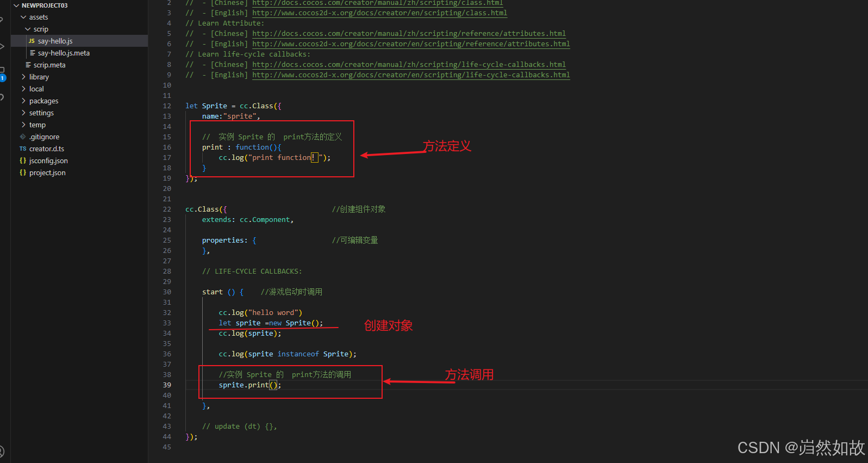Click line number 39 in the gutter

[167, 385]
